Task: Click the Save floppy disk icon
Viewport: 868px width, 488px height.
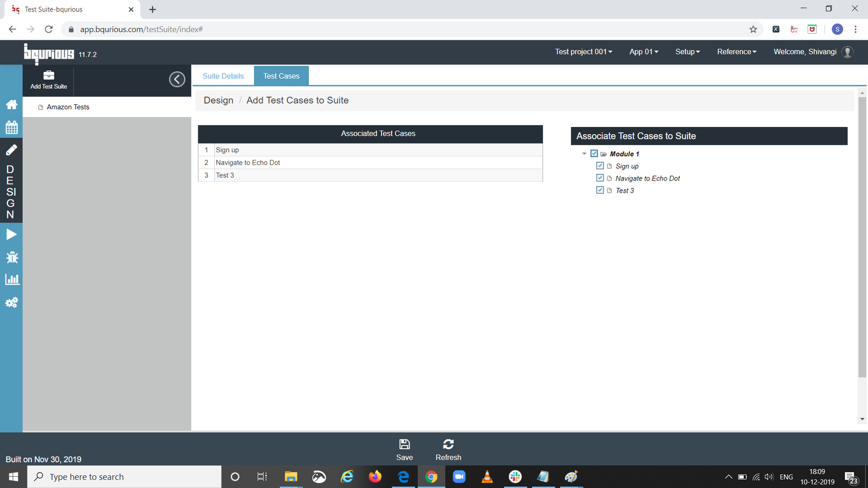Action: coord(404,444)
